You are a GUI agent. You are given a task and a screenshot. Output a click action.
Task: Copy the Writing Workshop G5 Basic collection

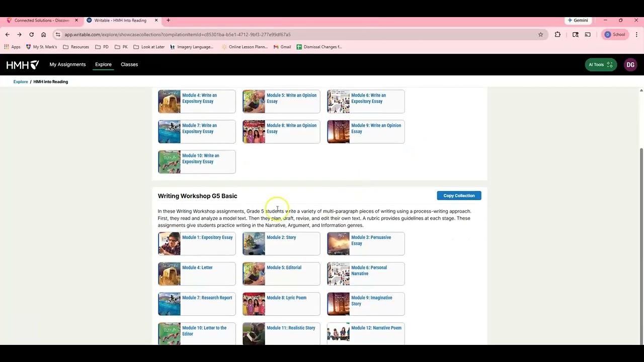(459, 196)
